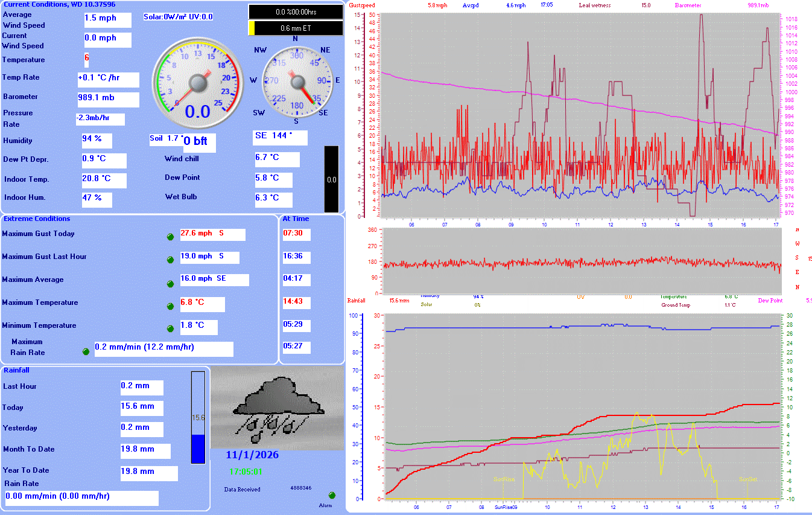Screen dimensions: 812x515
Task: Toggle the green indicator beside Maximum Temperature
Action: (170, 305)
